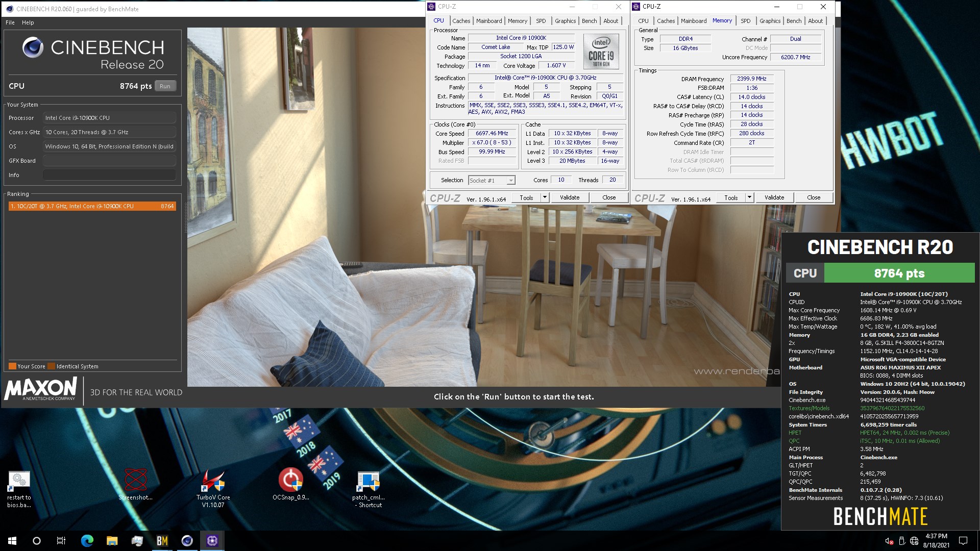
Task: Launch Microsoft Edge from taskbar
Action: pos(87,541)
